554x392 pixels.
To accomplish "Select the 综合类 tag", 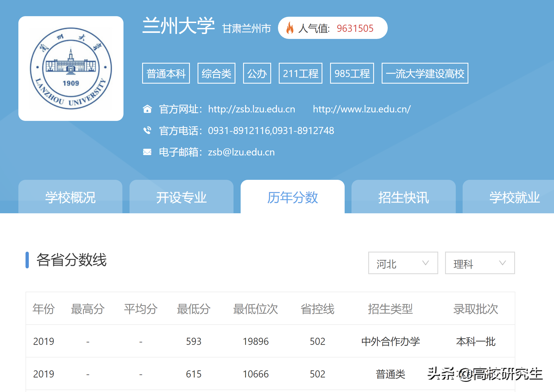I will (x=216, y=73).
